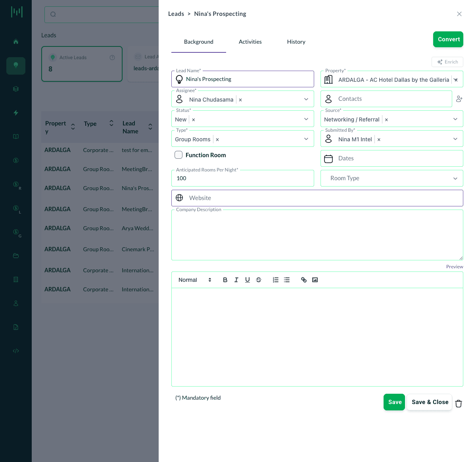Click the Save & Close button

click(x=430, y=402)
